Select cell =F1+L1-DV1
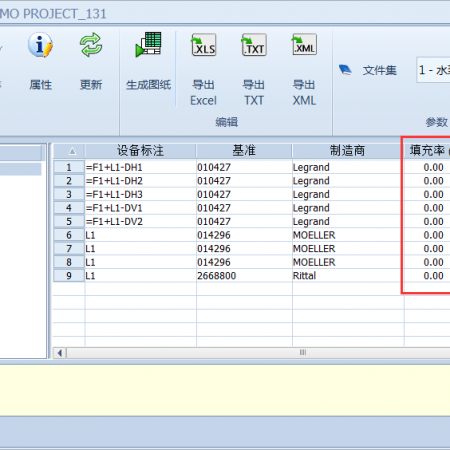The image size is (450, 450). [141, 208]
